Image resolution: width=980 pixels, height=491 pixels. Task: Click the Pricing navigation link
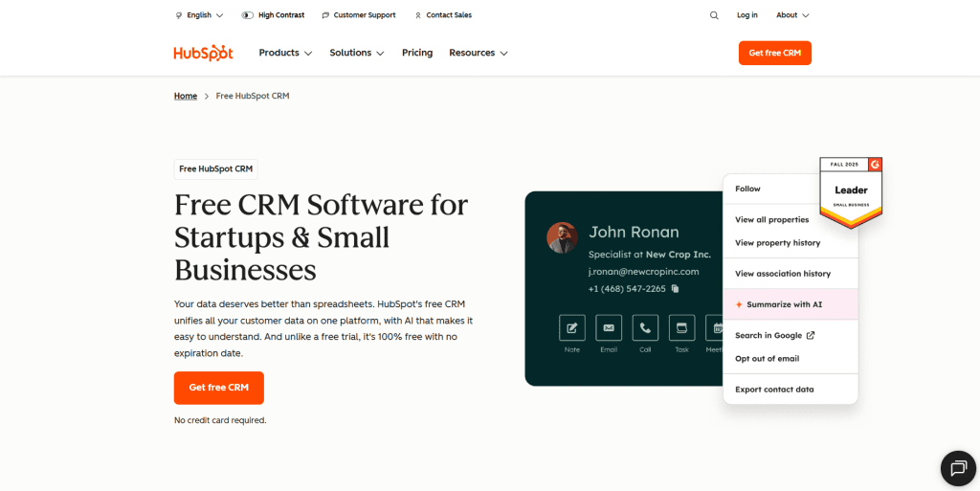(417, 53)
